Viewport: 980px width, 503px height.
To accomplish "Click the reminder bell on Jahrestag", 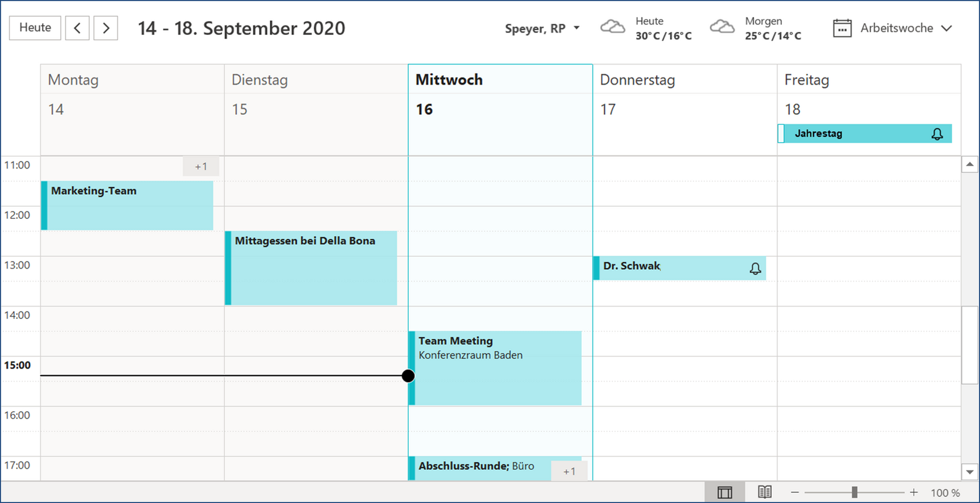I will click(937, 134).
